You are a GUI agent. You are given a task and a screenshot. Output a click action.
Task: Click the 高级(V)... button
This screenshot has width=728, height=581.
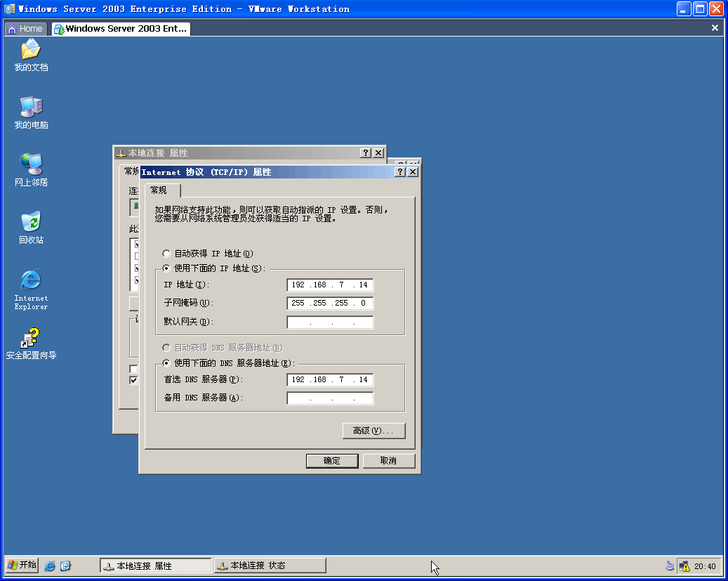(373, 431)
